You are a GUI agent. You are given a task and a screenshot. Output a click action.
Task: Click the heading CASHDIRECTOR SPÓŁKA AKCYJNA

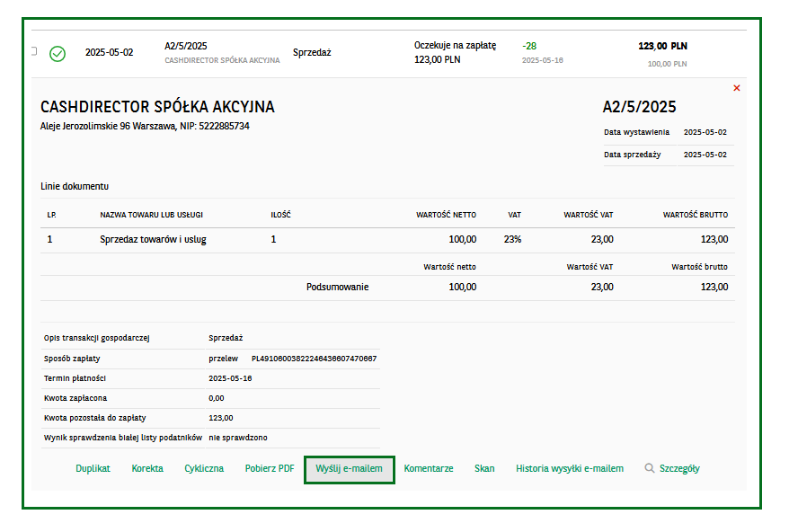157,107
